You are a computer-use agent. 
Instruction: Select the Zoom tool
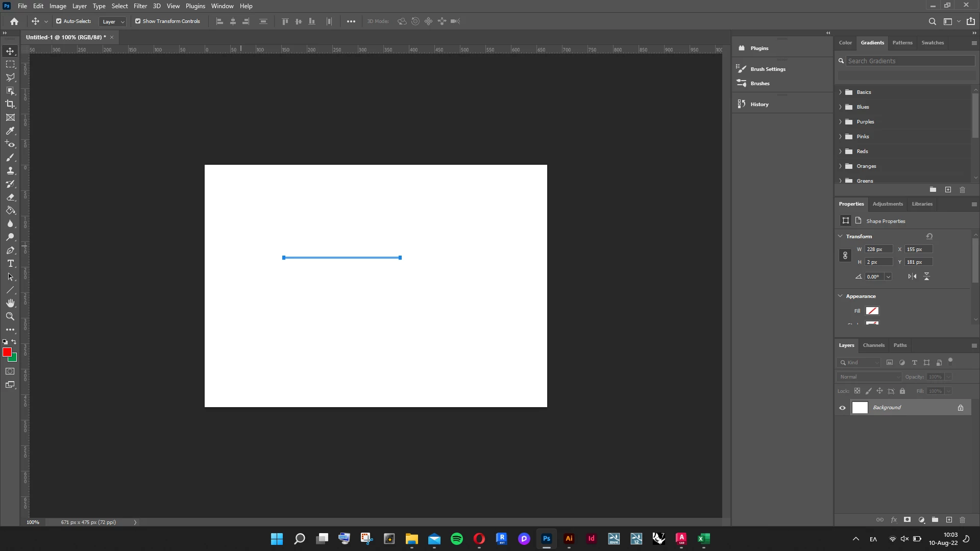[10, 317]
